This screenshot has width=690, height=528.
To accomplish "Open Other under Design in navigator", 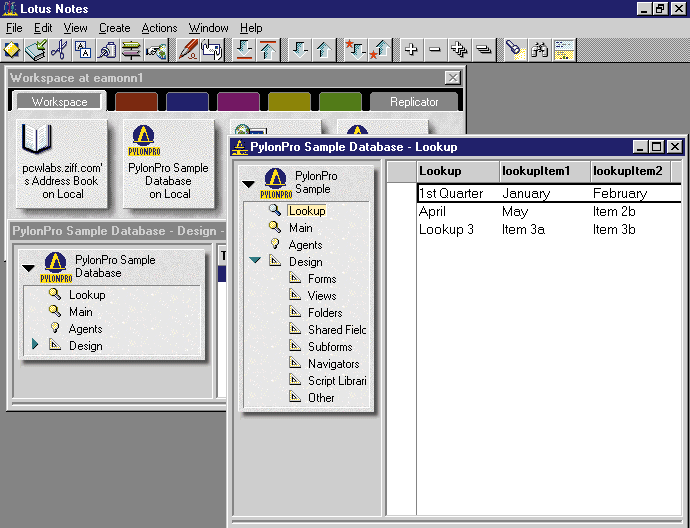I will [321, 398].
